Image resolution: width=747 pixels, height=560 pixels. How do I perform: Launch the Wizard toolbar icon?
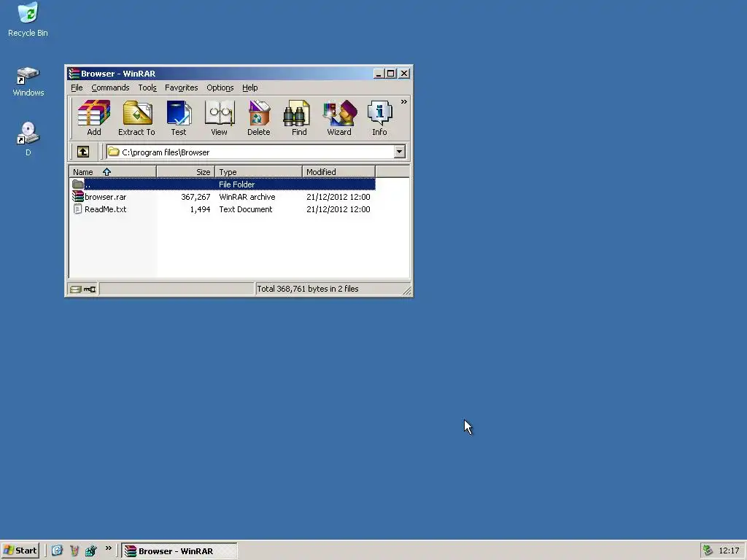click(339, 117)
